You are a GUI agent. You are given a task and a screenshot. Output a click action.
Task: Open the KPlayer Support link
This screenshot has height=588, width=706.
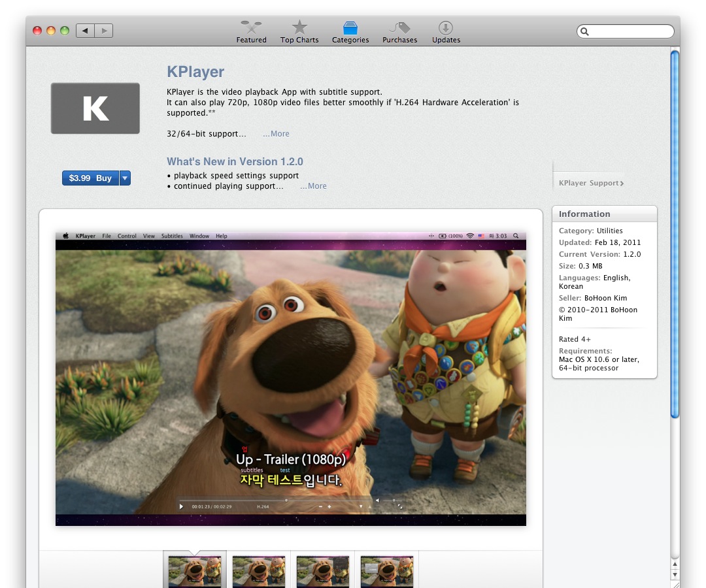(591, 184)
